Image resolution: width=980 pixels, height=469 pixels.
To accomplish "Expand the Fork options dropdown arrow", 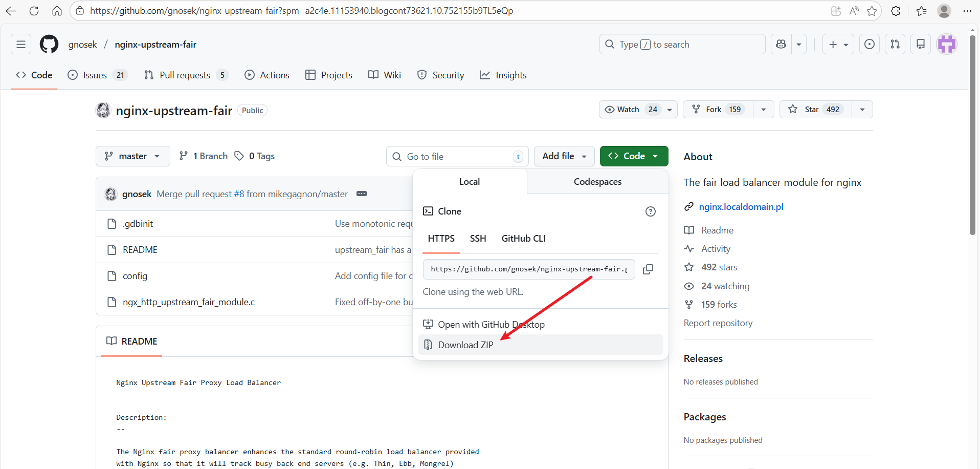I will pyautogui.click(x=763, y=110).
